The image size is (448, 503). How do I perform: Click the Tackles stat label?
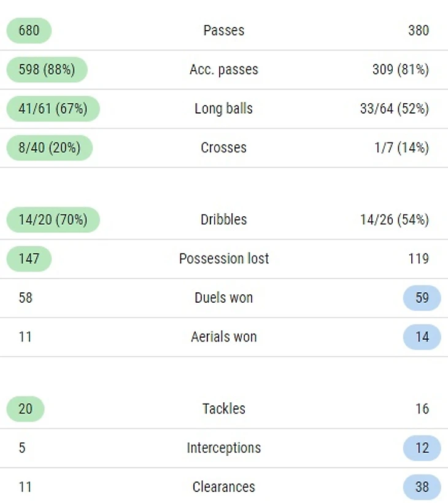tap(223, 408)
